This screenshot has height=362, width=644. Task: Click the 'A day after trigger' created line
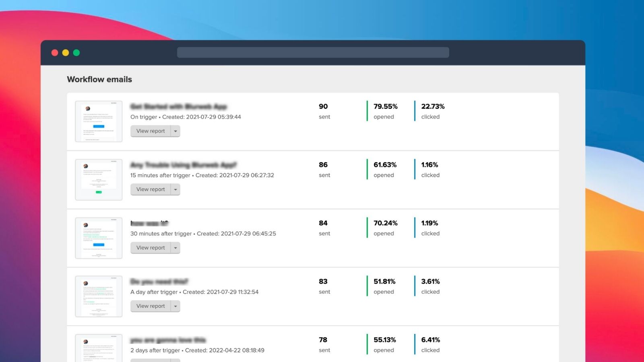(194, 292)
